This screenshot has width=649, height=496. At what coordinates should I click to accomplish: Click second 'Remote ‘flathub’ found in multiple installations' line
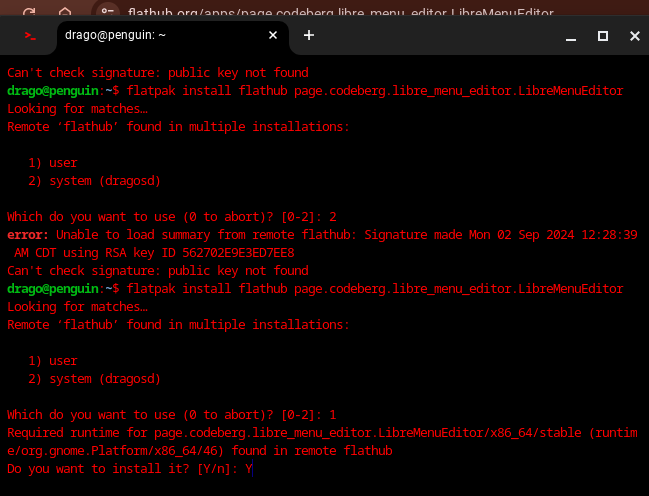[178, 325]
